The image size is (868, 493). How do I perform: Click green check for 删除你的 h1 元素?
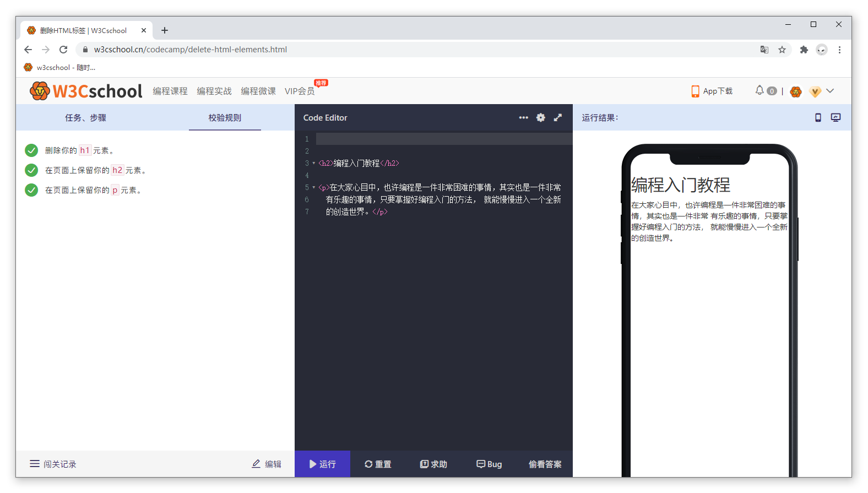(31, 150)
